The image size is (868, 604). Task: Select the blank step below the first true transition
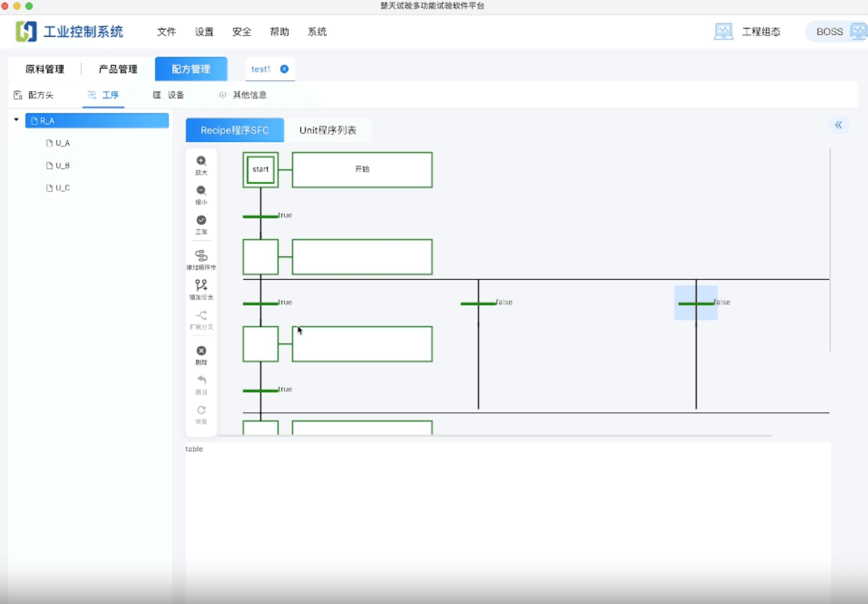pos(260,257)
